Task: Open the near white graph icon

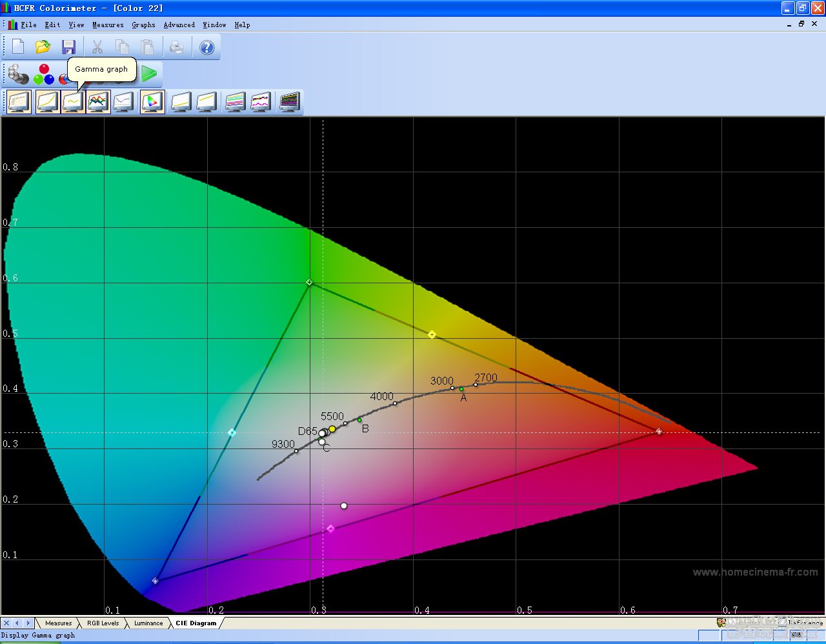Action: tap(206, 102)
